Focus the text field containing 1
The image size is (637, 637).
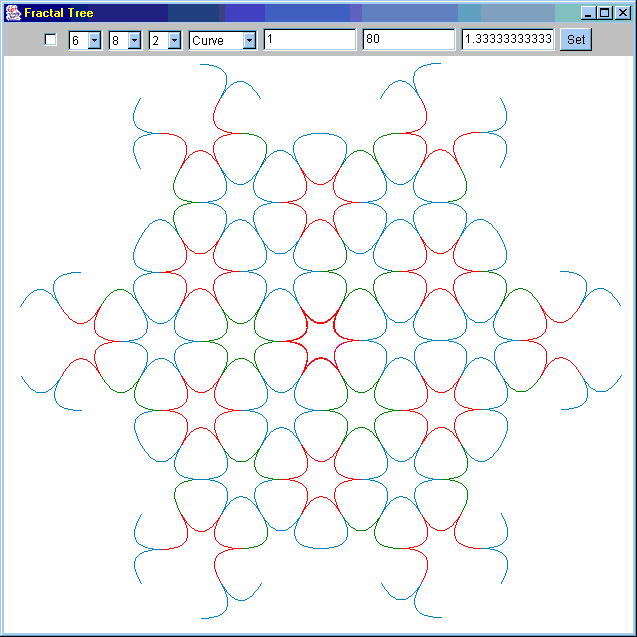tap(310, 40)
